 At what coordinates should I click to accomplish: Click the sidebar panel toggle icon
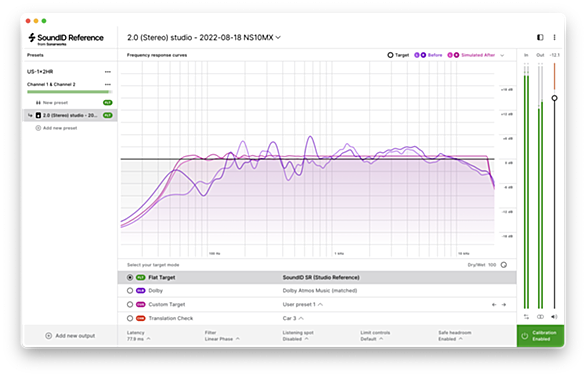click(x=540, y=37)
